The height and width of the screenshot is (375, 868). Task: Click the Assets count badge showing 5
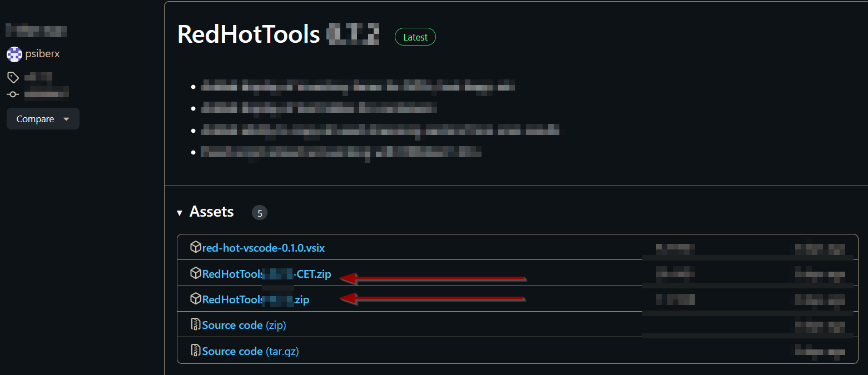coord(259,213)
